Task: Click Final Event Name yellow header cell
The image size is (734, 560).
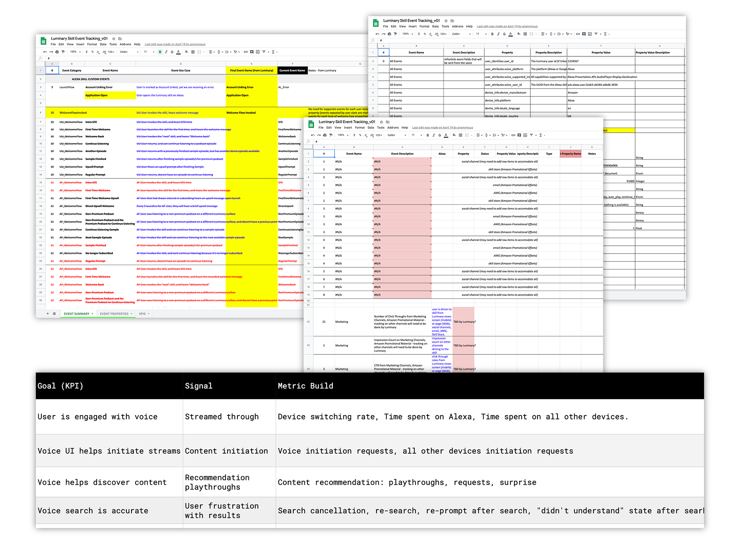Action: pyautogui.click(x=252, y=70)
